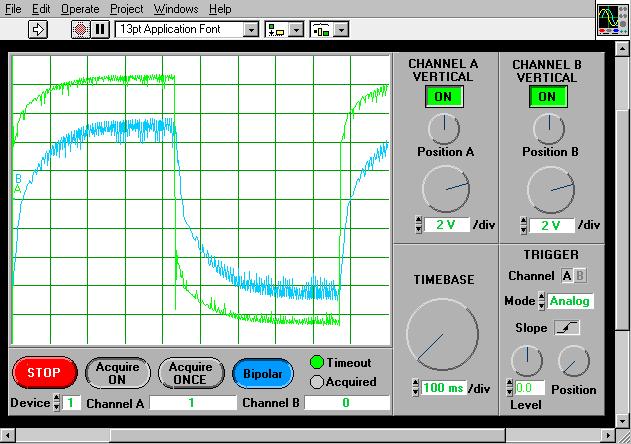Open the Help menu
The height and width of the screenshot is (444, 631).
[220, 9]
